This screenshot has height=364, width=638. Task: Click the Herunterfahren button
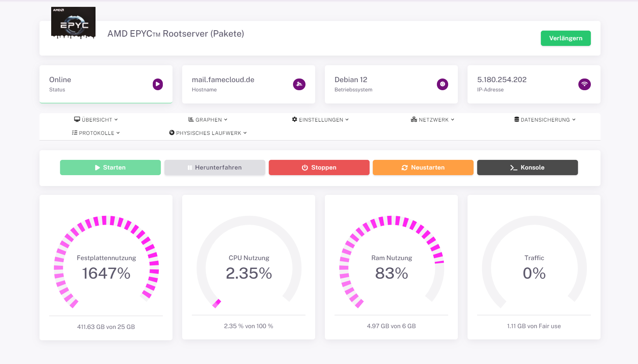click(x=214, y=168)
